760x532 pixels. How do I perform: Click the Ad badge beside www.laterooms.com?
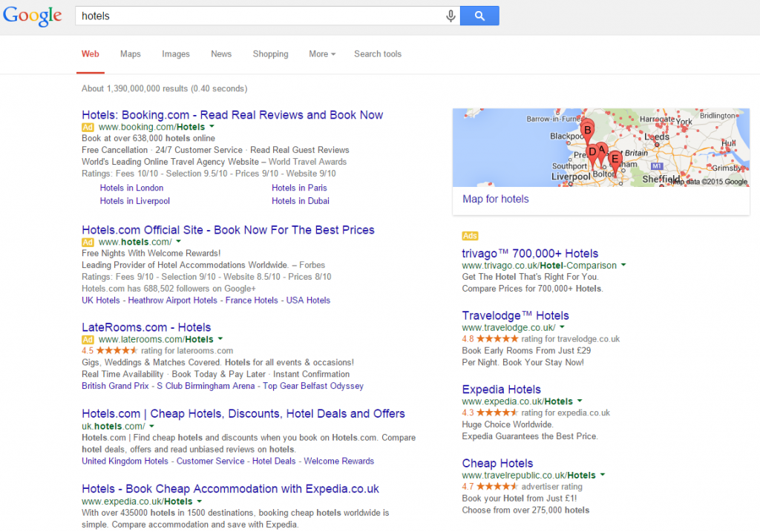click(x=88, y=339)
